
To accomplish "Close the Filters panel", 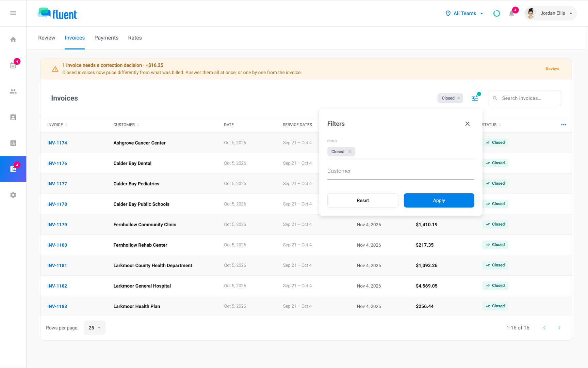I will (x=467, y=124).
